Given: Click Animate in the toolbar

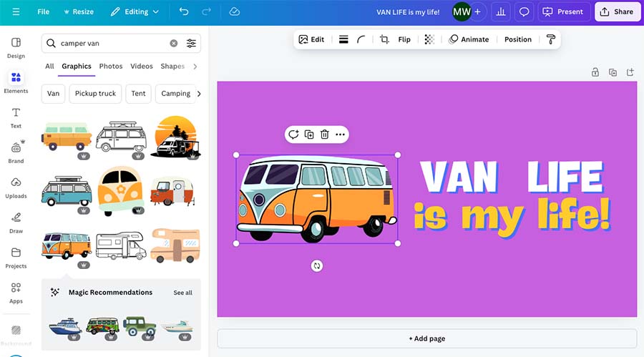Looking at the screenshot, I should 469,39.
